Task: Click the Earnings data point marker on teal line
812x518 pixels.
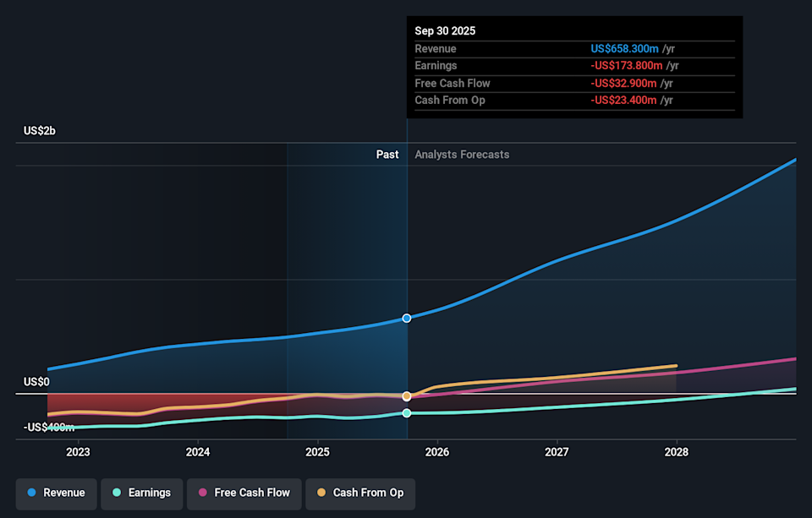Action: [x=407, y=413]
